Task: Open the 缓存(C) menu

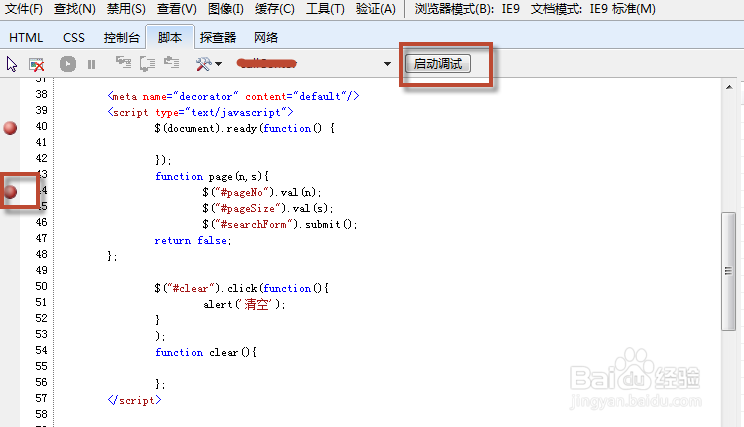Action: point(274,9)
